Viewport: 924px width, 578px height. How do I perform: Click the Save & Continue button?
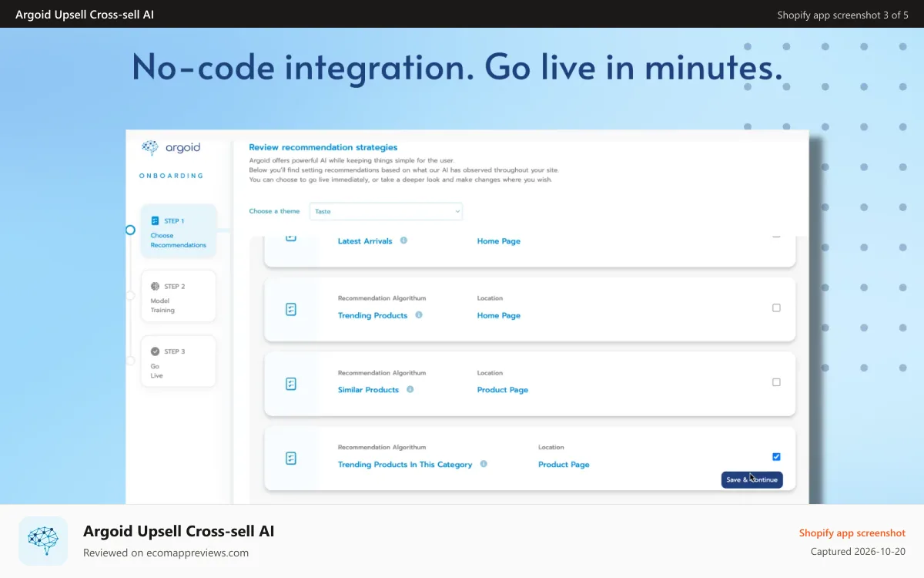click(752, 479)
